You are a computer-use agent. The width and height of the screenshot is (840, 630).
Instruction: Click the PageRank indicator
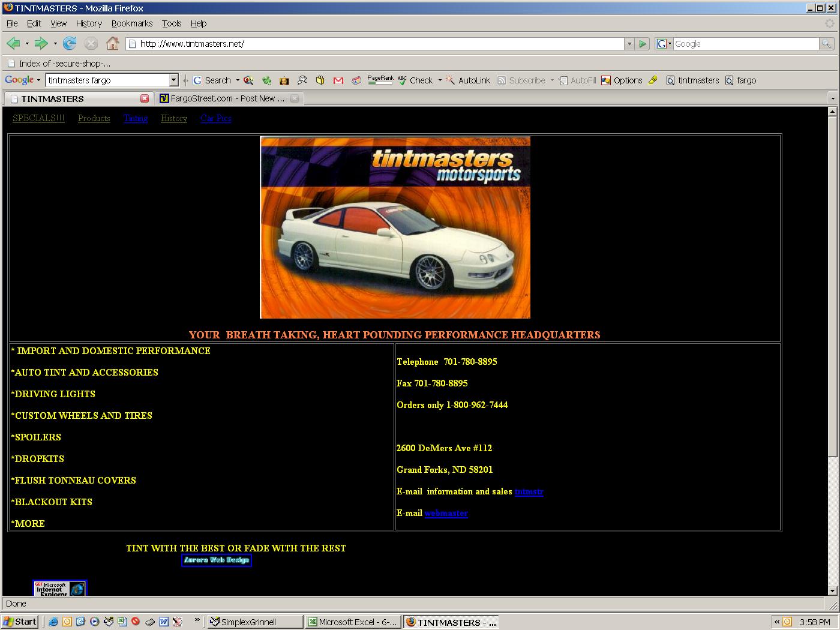[x=380, y=80]
